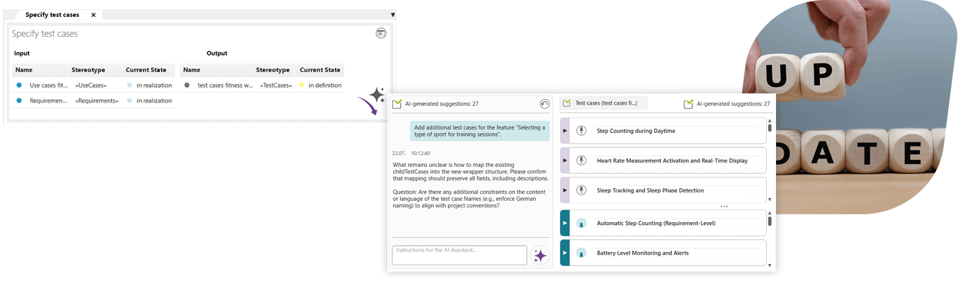Click the undo/reset arrow icon in AI chat panel
The width and height of the screenshot is (980, 283).
click(545, 104)
